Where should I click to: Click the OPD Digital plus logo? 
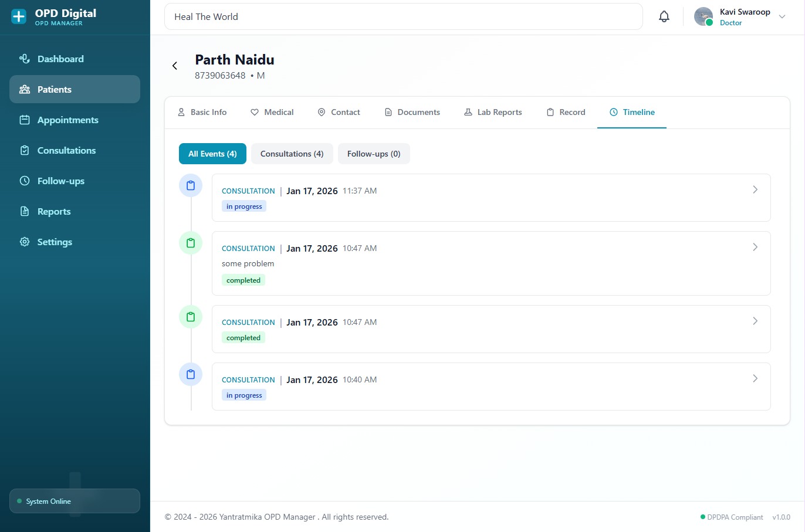pyautogui.click(x=19, y=16)
